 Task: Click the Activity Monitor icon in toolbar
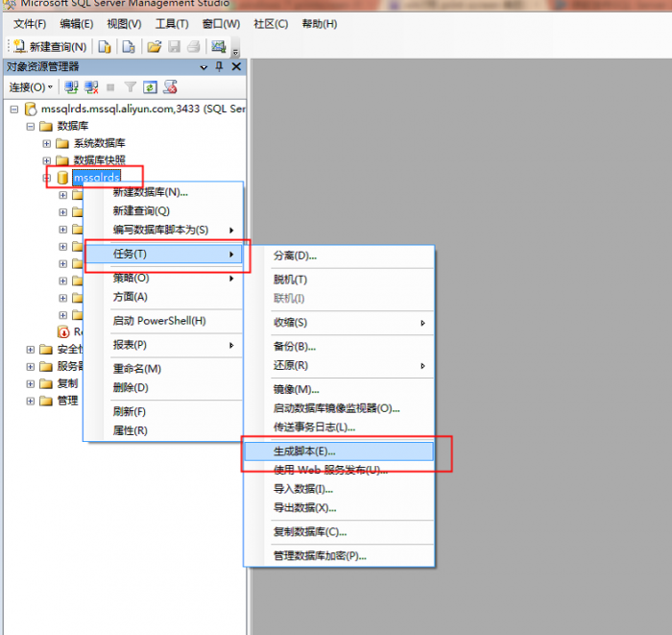tap(219, 46)
